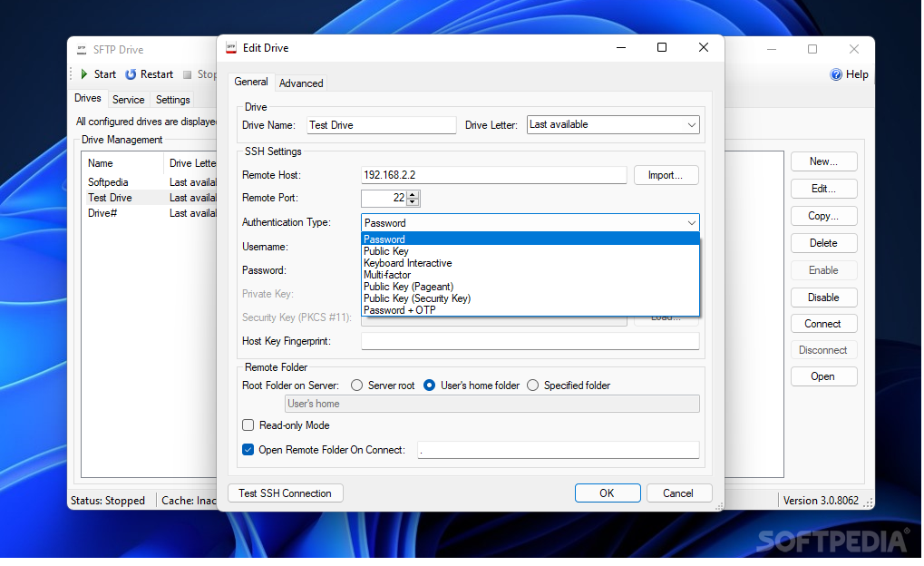This screenshot has height=566, width=924.
Task: Choose Password from authentication list
Action: [530, 239]
